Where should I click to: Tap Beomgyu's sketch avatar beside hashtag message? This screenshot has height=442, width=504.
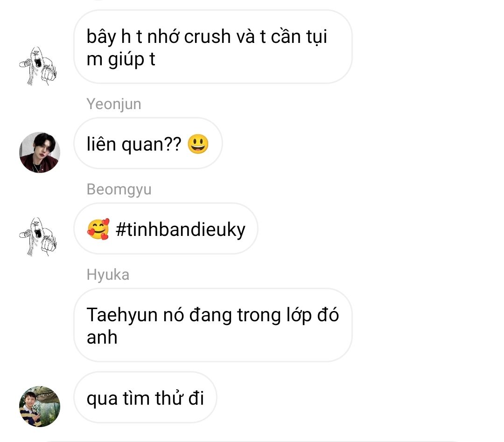[x=38, y=237]
